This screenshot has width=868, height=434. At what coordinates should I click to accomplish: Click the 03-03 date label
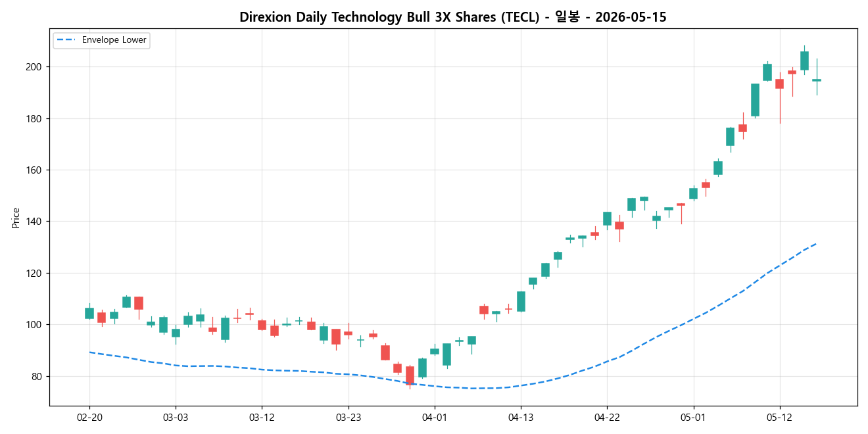(x=176, y=418)
